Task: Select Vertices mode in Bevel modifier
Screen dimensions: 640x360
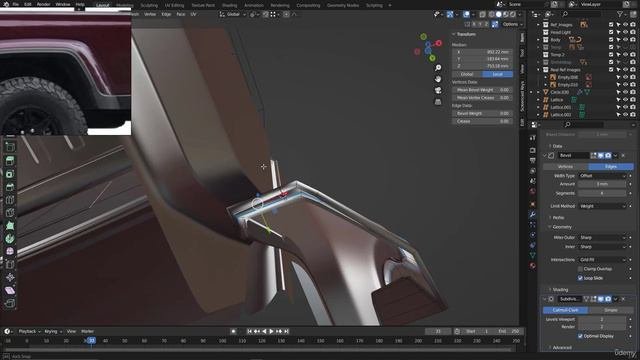Action: pos(565,167)
